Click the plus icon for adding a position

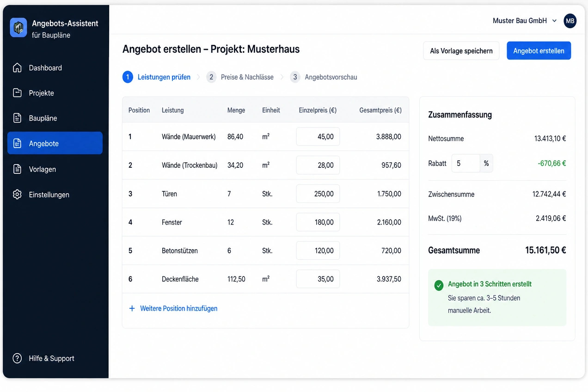132,308
